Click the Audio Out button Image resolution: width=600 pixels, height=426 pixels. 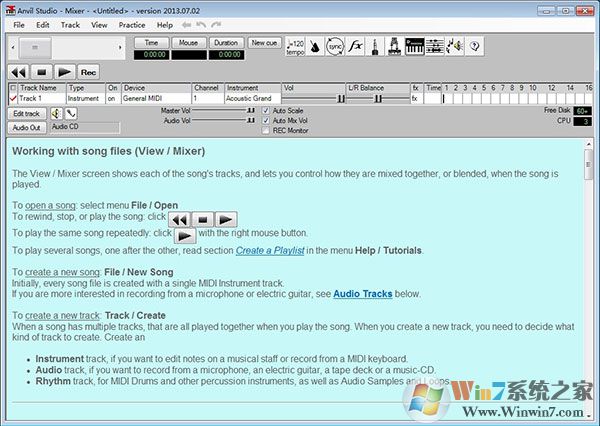point(27,127)
